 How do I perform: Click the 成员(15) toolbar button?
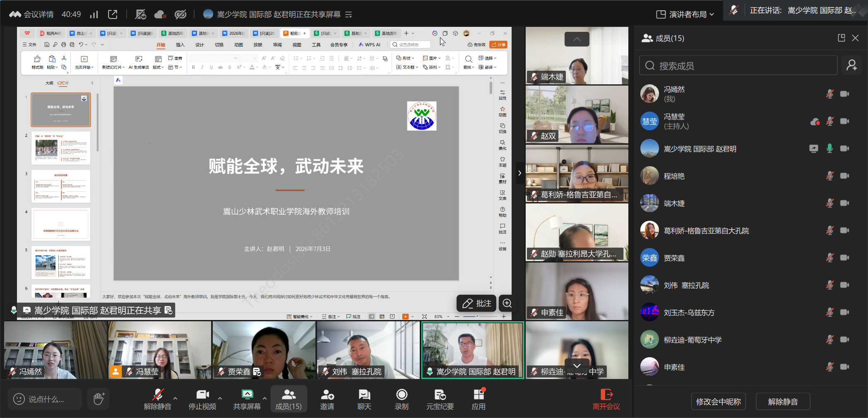point(289,399)
